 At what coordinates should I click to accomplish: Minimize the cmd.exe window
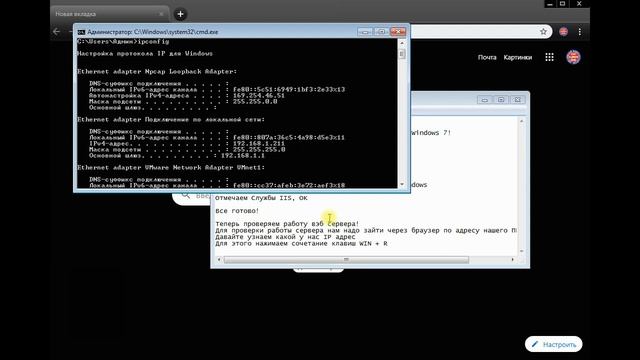click(x=365, y=31)
